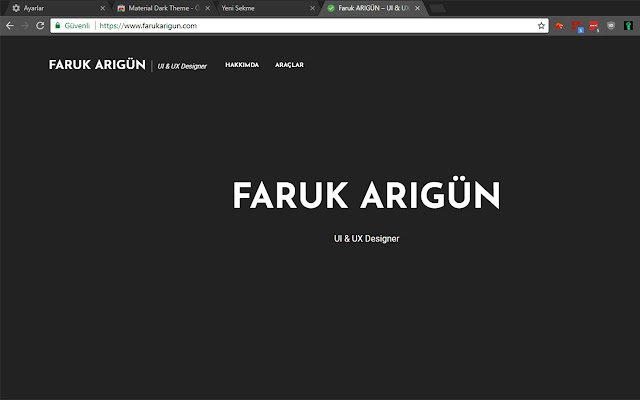Open the ARAÇLAR page link

pyautogui.click(x=289, y=65)
